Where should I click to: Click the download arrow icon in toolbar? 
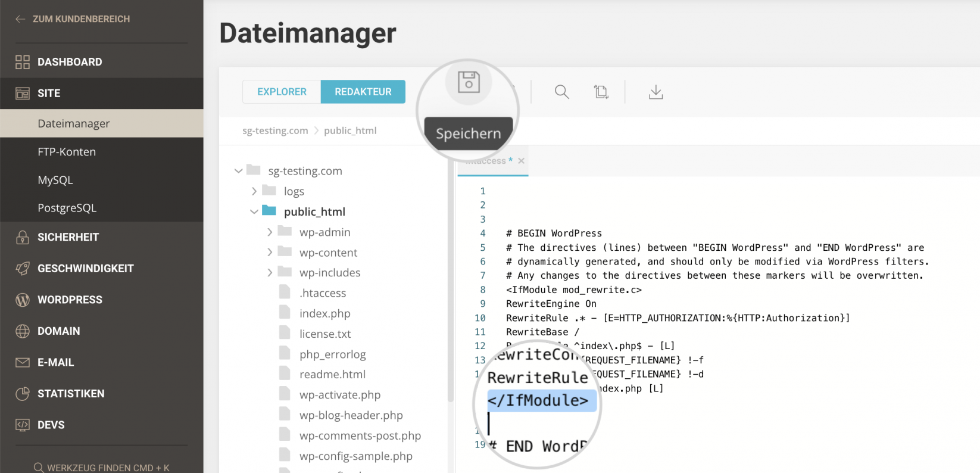(x=656, y=92)
